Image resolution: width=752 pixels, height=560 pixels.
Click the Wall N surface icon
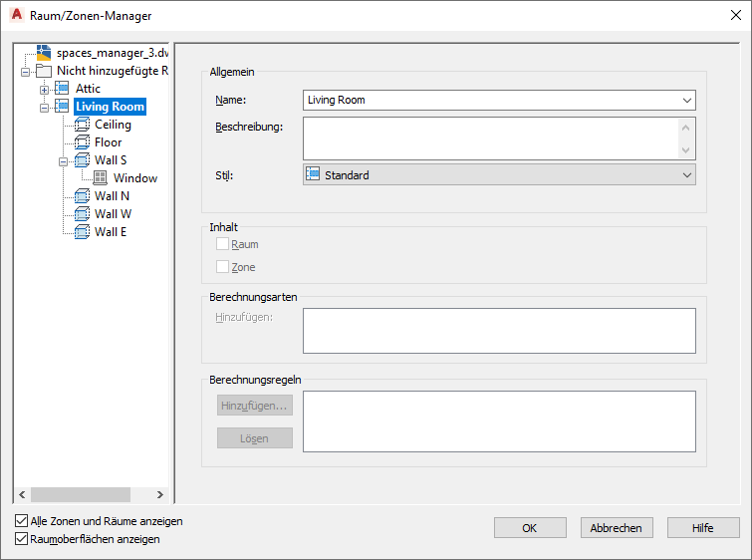coord(82,196)
